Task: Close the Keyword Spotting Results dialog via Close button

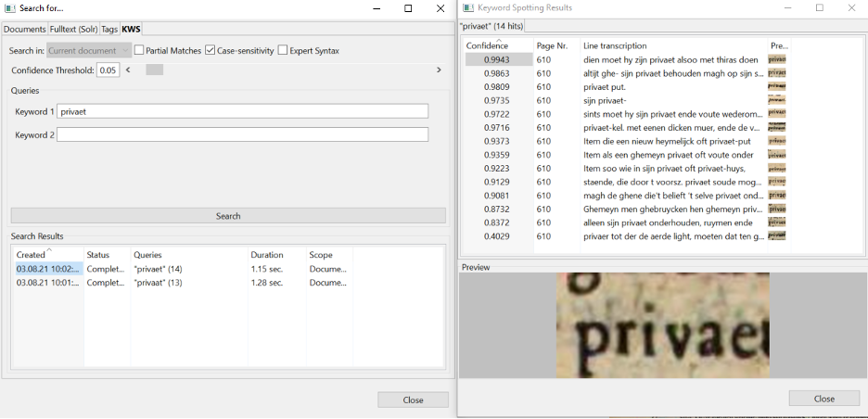Action: click(823, 399)
